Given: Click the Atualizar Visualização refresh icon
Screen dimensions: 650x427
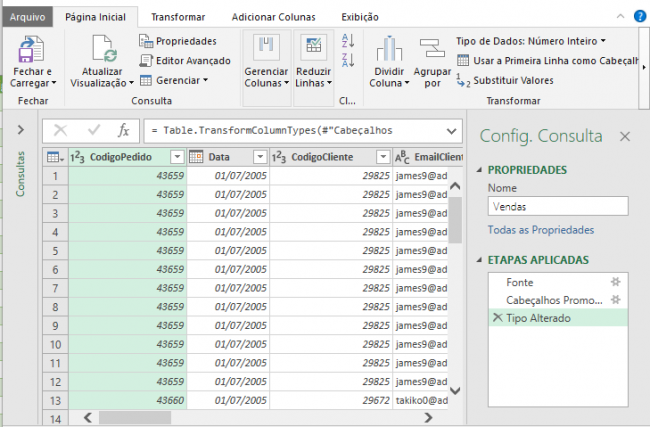Looking at the screenshot, I should pyautogui.click(x=102, y=49).
